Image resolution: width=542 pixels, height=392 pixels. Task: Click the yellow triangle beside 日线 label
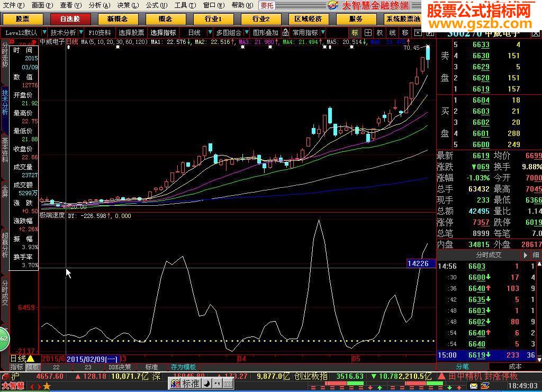point(30,359)
